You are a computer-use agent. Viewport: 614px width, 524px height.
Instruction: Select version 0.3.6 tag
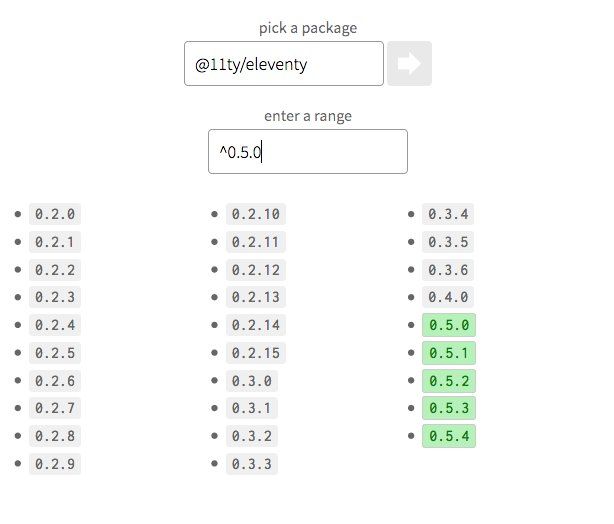click(448, 270)
